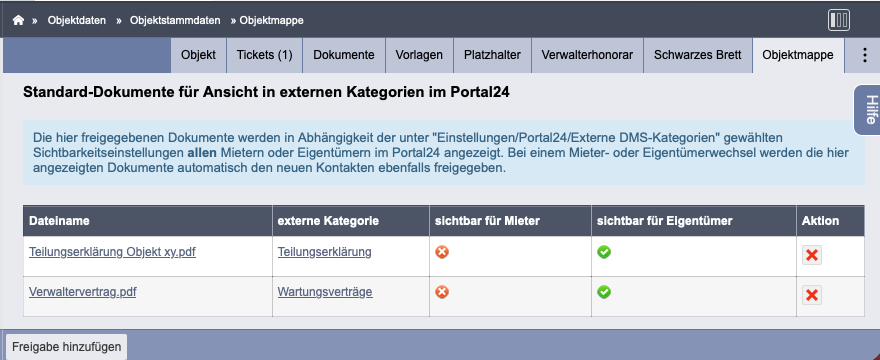Click Mieter not-visible icon for Teilungserklärung row
Viewport: 880px width, 360px height.
442,252
